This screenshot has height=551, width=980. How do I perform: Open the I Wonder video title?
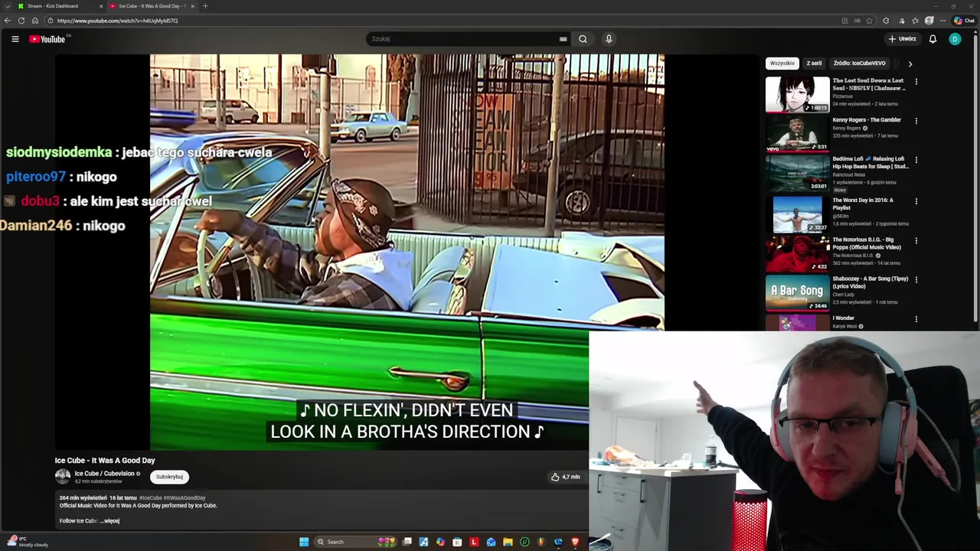(x=843, y=318)
